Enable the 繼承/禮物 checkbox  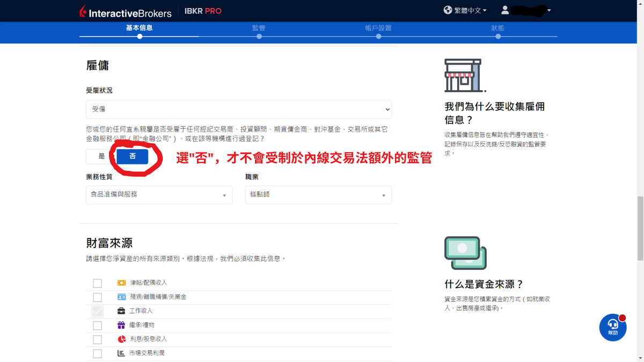tap(97, 324)
